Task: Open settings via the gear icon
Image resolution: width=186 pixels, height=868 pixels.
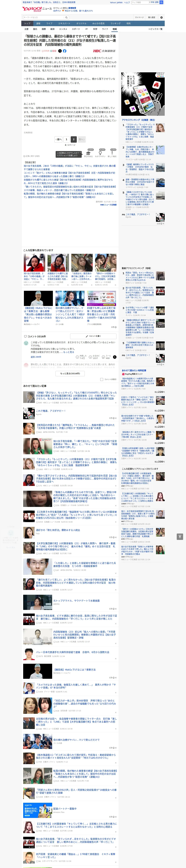Action: [161, 18]
